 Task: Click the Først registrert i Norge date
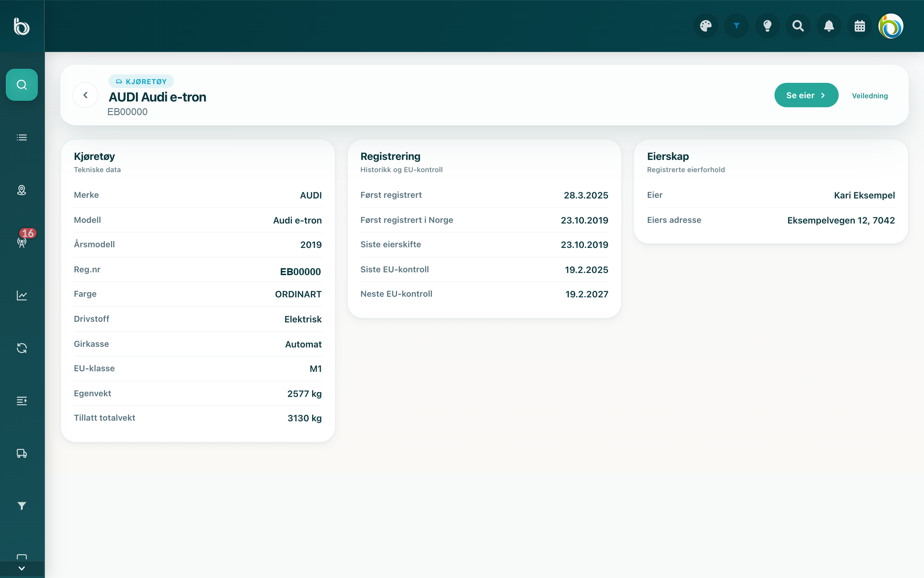tap(584, 221)
